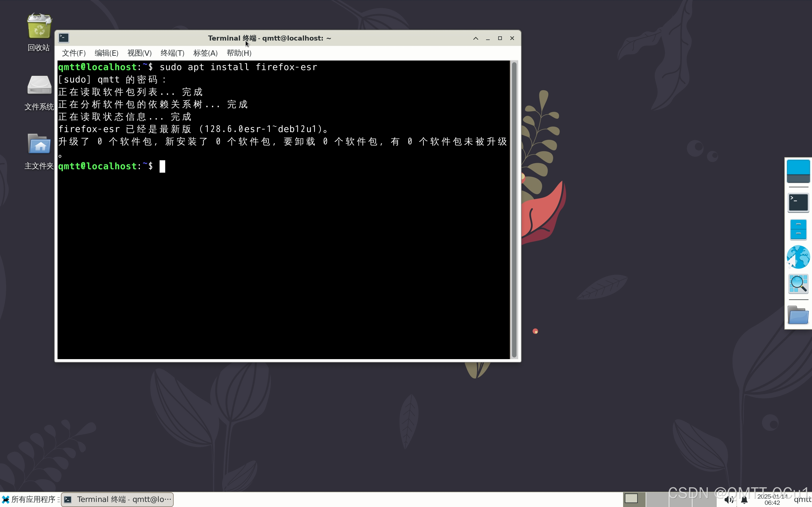
Task: Launch web browser globe icon in dock
Action: [x=798, y=257]
